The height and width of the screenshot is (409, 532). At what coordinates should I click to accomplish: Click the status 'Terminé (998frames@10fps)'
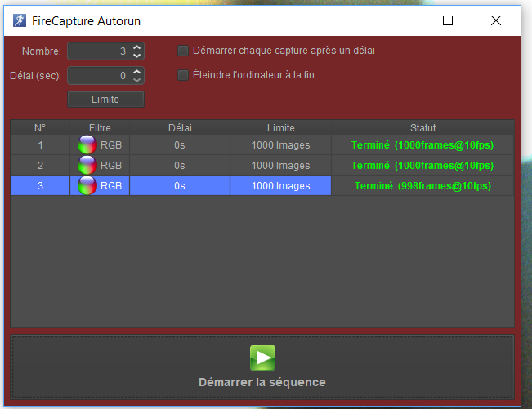pyautogui.click(x=422, y=185)
